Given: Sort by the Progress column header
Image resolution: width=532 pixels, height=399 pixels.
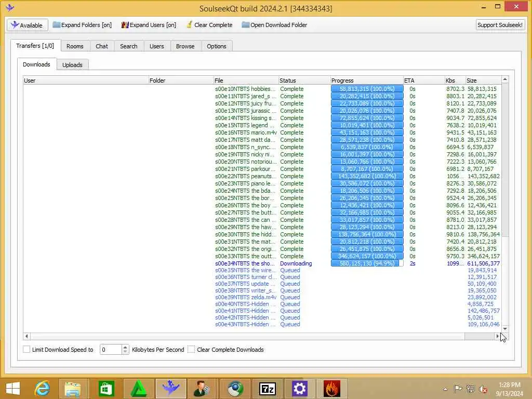Looking at the screenshot, I should [x=367, y=81].
